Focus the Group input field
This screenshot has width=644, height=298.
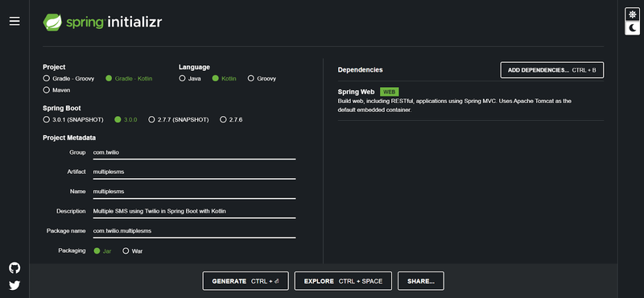click(194, 152)
